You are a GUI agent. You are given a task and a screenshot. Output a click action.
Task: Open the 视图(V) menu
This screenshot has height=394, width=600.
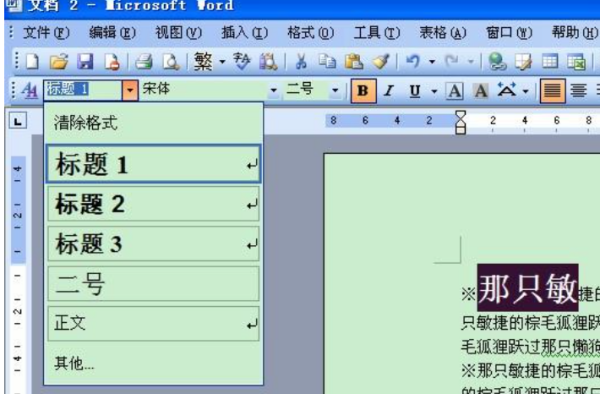(x=178, y=33)
